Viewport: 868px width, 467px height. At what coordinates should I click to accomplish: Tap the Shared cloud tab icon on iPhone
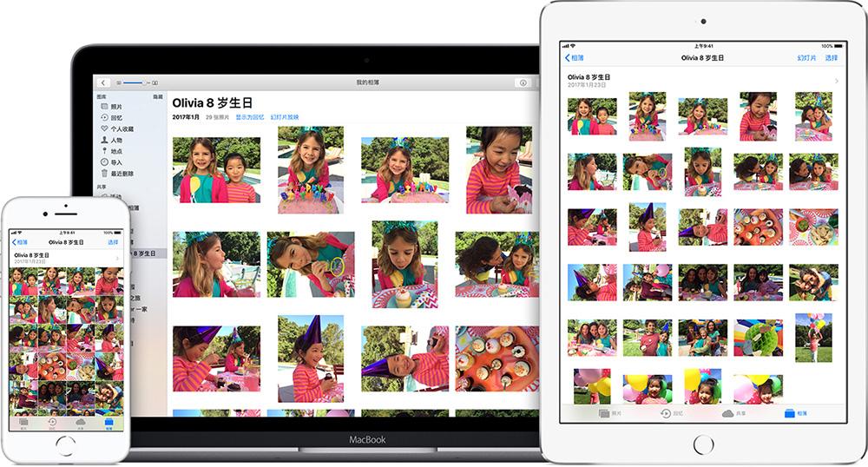(80, 424)
